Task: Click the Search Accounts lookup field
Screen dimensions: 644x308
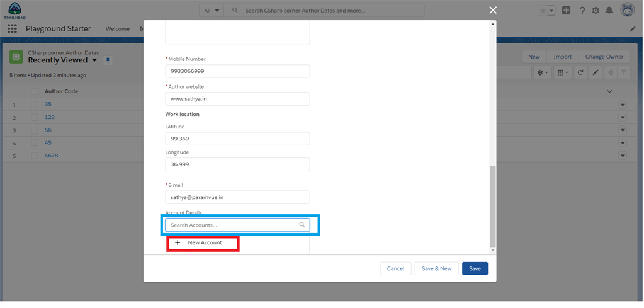Action: click(x=237, y=225)
